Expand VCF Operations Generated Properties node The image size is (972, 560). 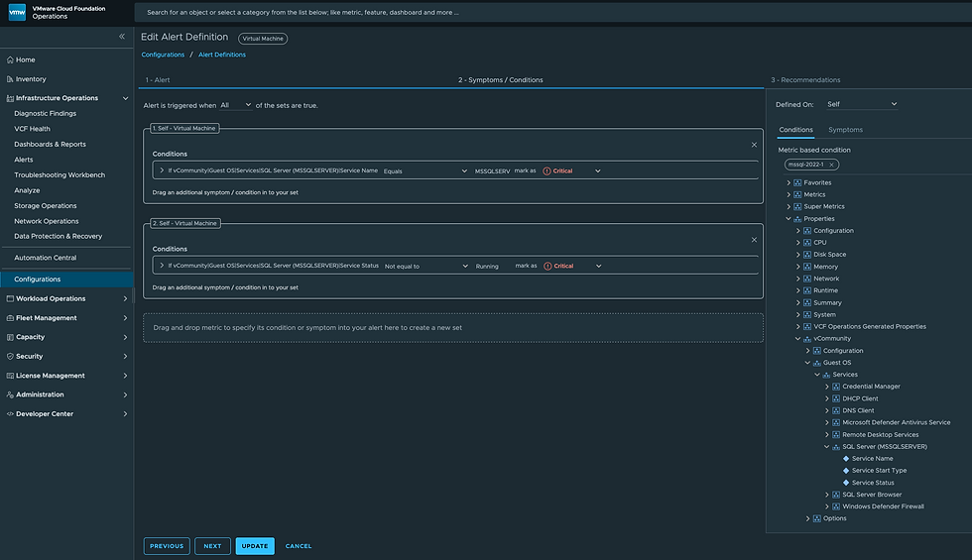[797, 326]
